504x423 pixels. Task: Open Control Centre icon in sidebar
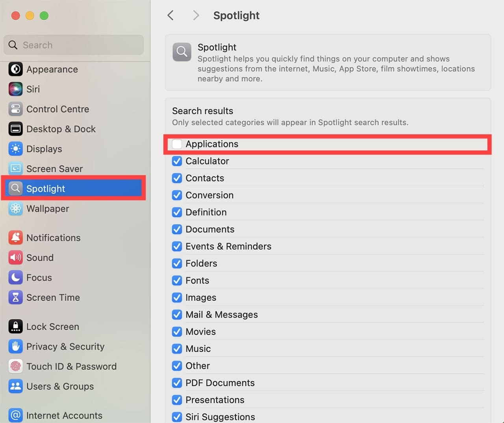point(16,109)
